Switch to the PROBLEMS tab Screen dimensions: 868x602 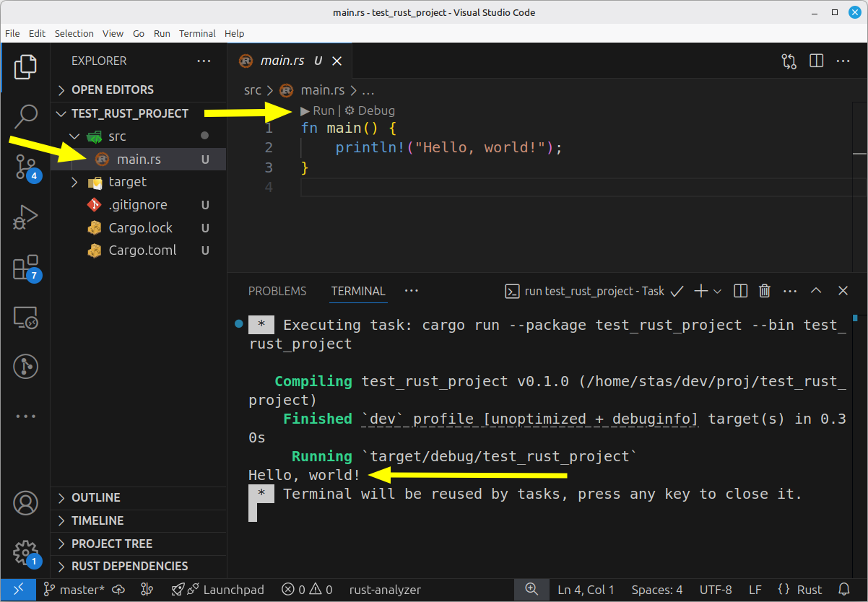pos(277,292)
